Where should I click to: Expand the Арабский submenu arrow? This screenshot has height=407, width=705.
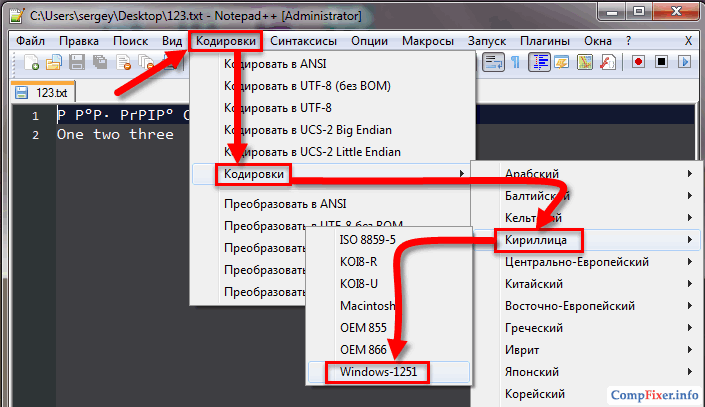[x=690, y=174]
